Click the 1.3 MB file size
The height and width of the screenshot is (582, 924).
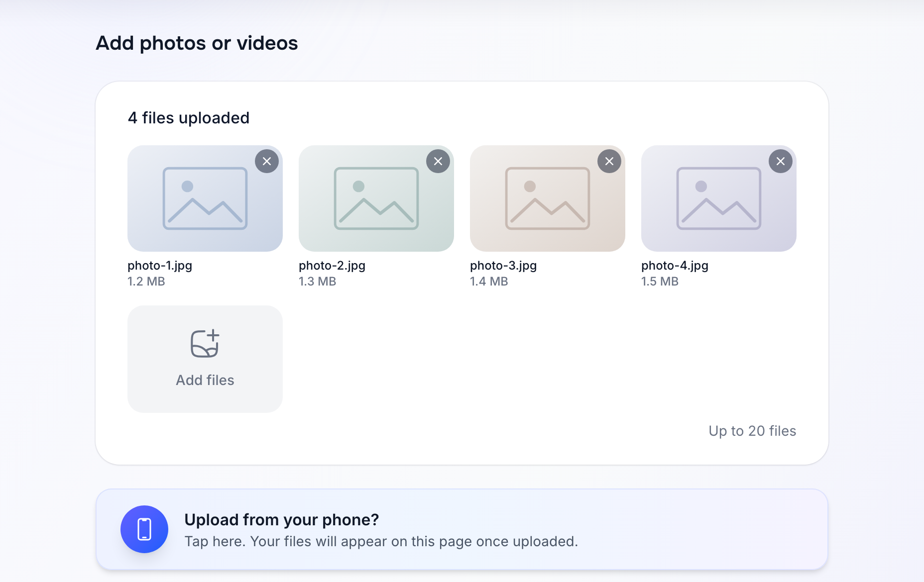tap(318, 282)
